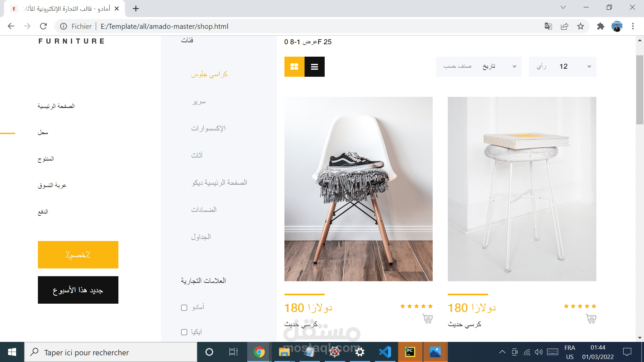Expand the browser tab search chevron
644x362 pixels.
click(563, 7)
